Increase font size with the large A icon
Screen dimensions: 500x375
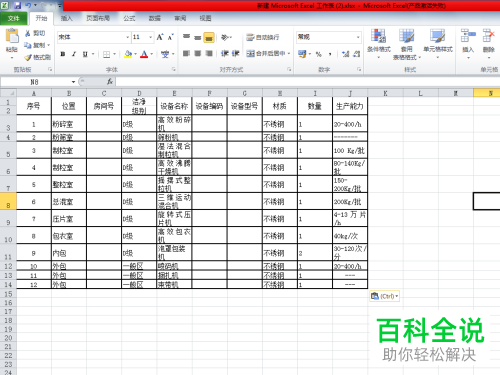(160, 37)
